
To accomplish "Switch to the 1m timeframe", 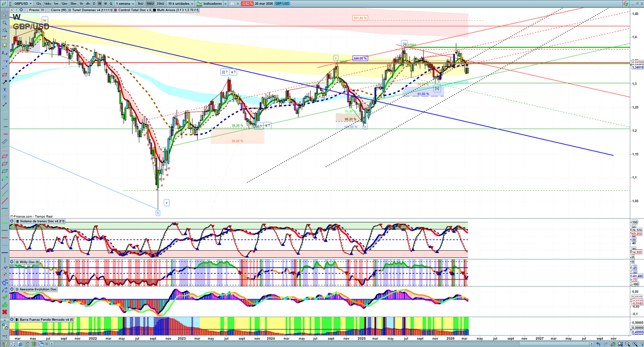I will [56, 4].
